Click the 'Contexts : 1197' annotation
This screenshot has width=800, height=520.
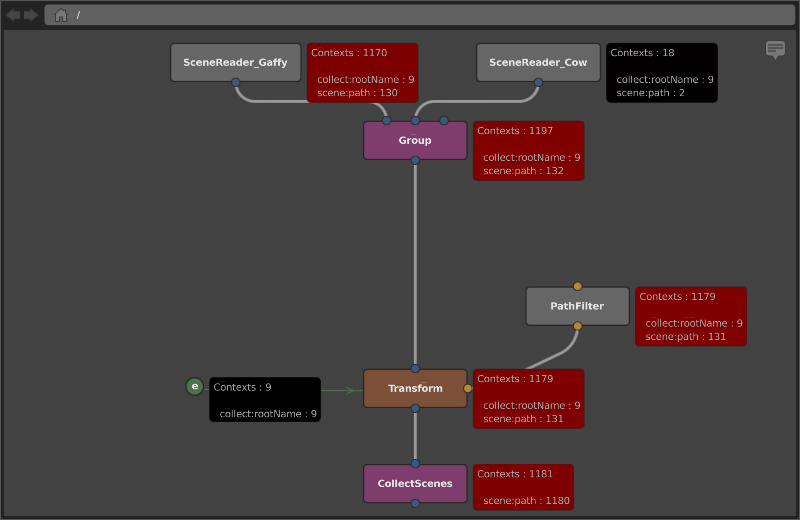[x=529, y=151]
